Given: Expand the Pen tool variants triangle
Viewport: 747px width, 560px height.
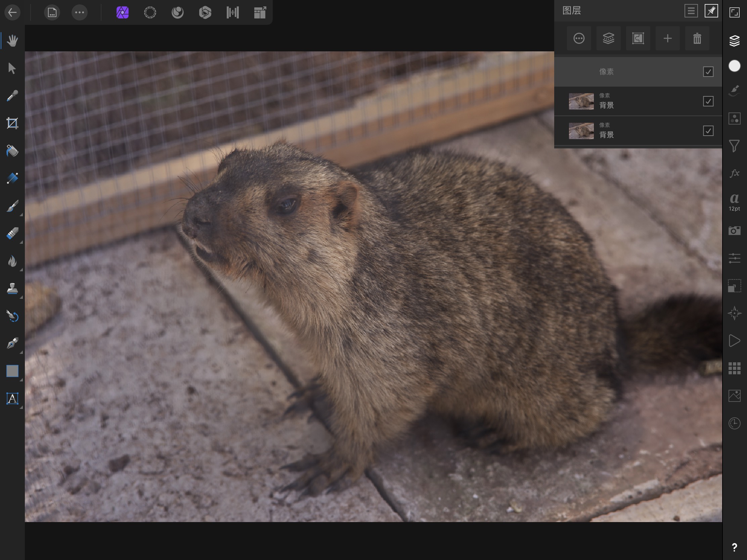Looking at the screenshot, I should tap(21, 353).
